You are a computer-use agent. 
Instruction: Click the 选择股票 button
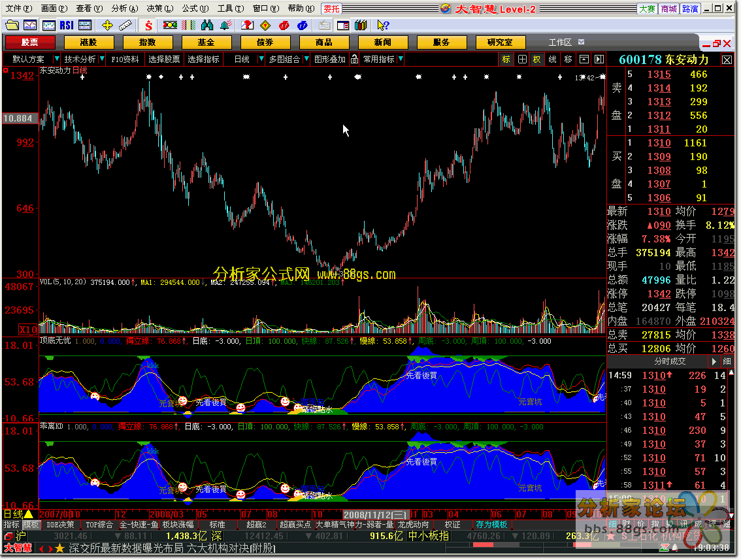point(164,59)
